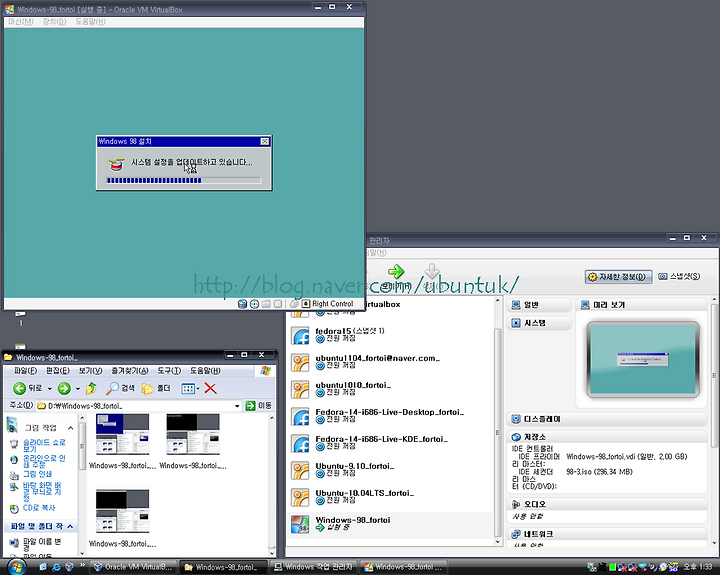
Task: Click the Windows 98 setup progress bar
Action: click(x=184, y=180)
